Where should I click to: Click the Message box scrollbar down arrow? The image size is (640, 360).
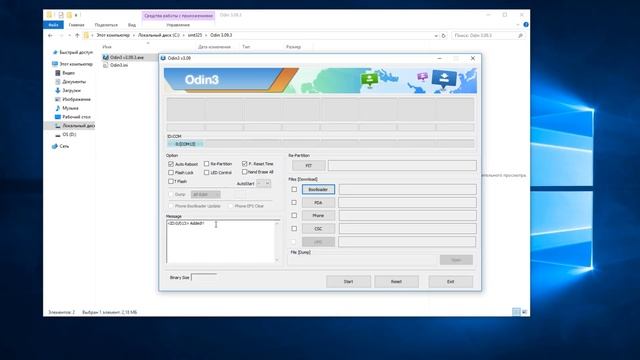pos(277,260)
